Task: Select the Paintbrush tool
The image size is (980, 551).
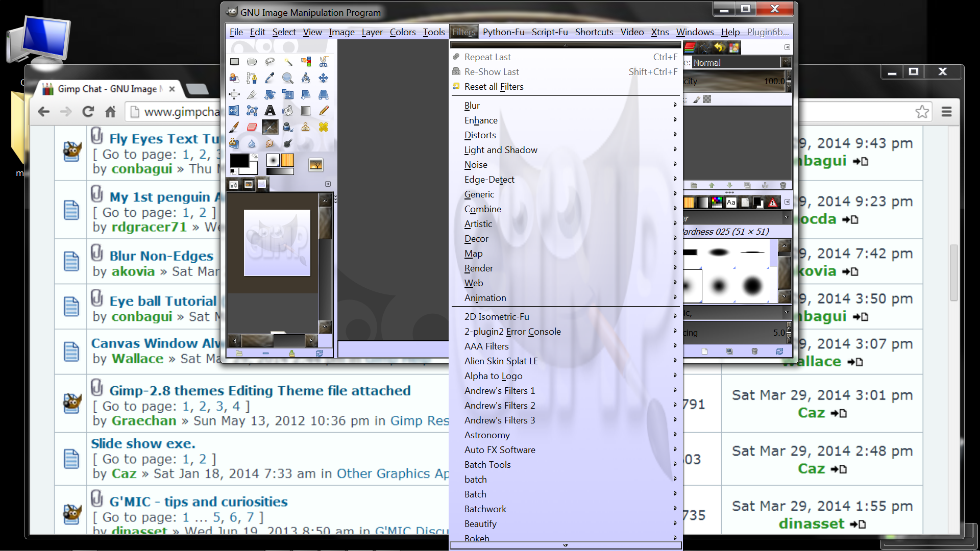Action: click(x=234, y=127)
